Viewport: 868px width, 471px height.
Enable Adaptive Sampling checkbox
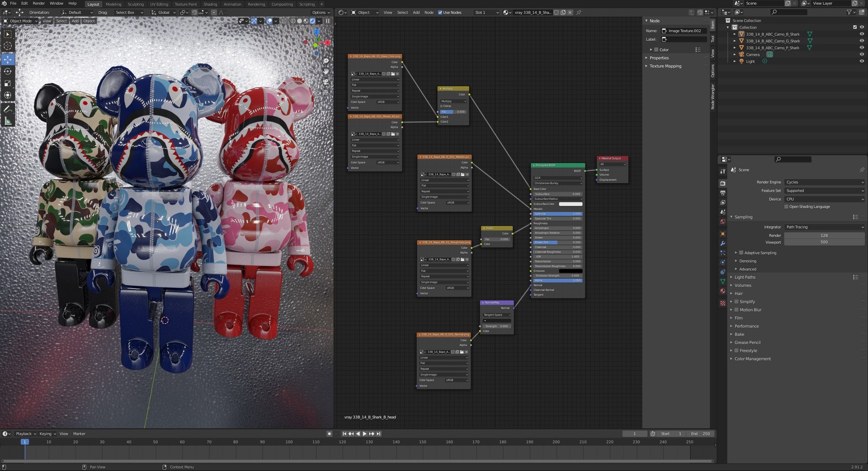[741, 253]
